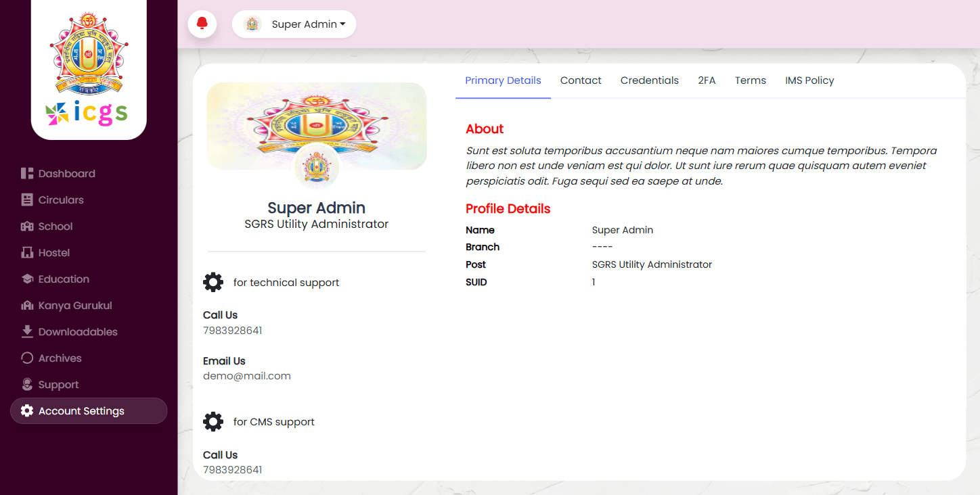The image size is (980, 495).
Task: Select the 2FA tab
Action: pyautogui.click(x=707, y=80)
